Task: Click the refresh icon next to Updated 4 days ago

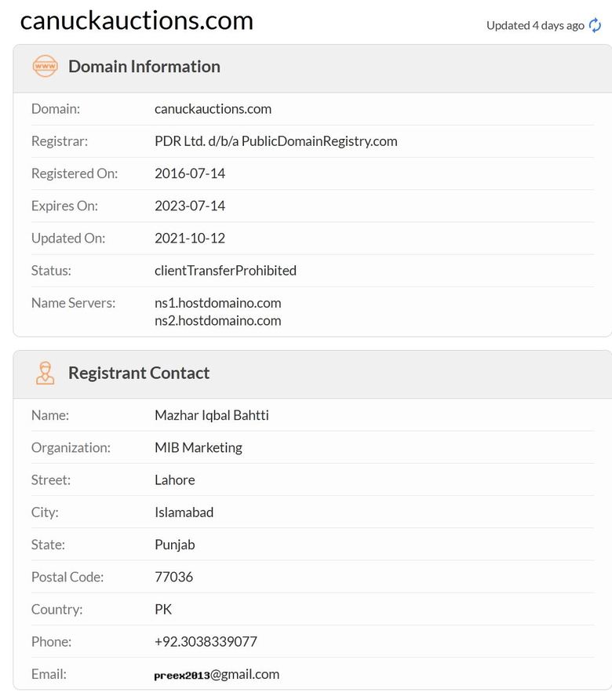Action: pos(595,25)
